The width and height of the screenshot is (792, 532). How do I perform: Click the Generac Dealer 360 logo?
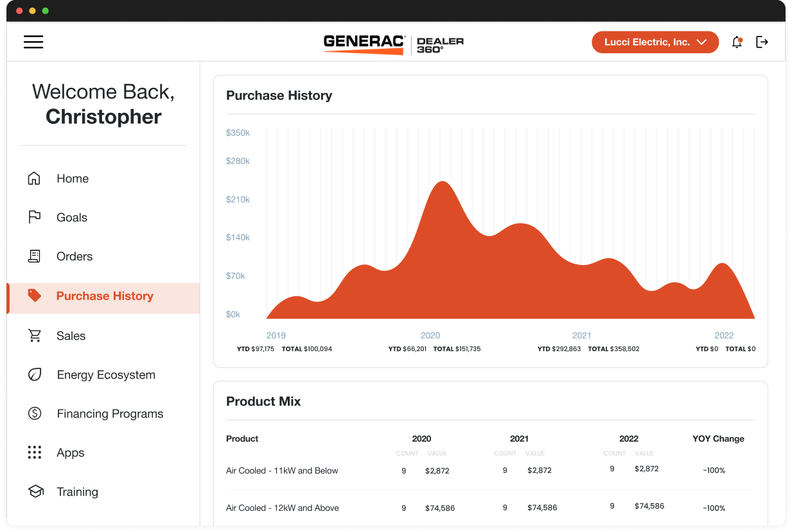click(x=392, y=41)
